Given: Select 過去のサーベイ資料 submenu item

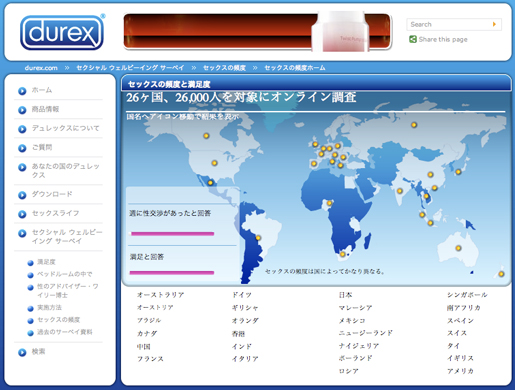Looking at the screenshot, I should pos(64,332).
